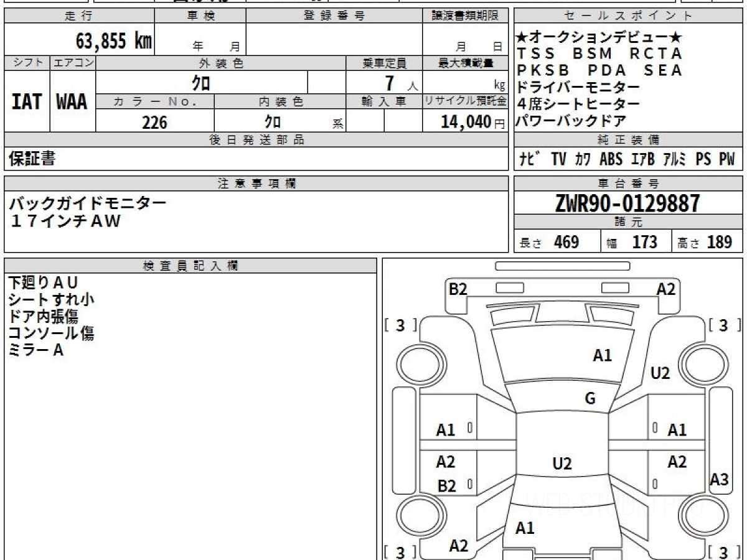Select the ドライバーモニター sales point
This screenshot has width=747, height=560.
pyautogui.click(x=578, y=87)
